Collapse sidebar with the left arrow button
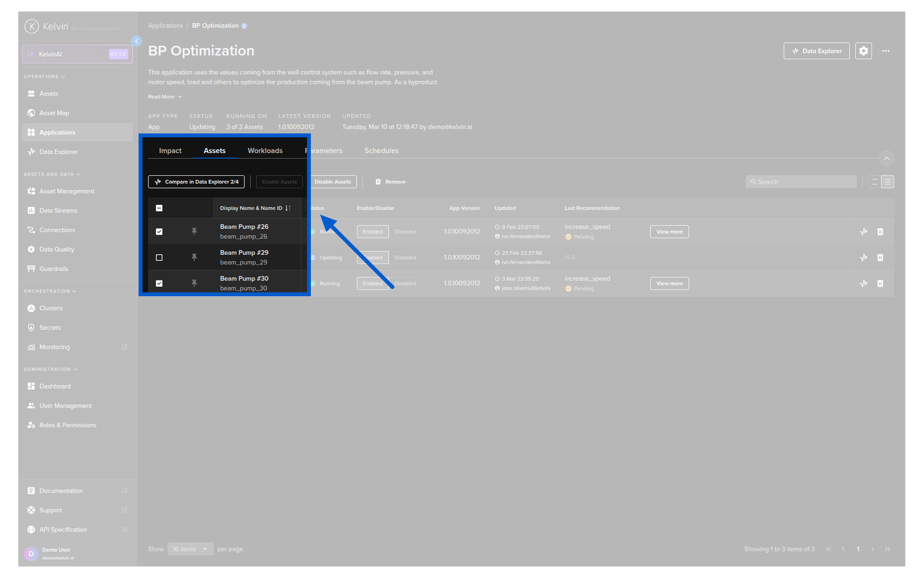 (137, 41)
